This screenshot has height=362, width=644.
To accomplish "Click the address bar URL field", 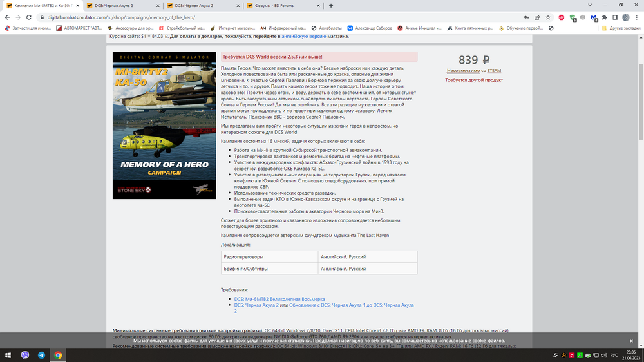I will pyautogui.click(x=283, y=17).
